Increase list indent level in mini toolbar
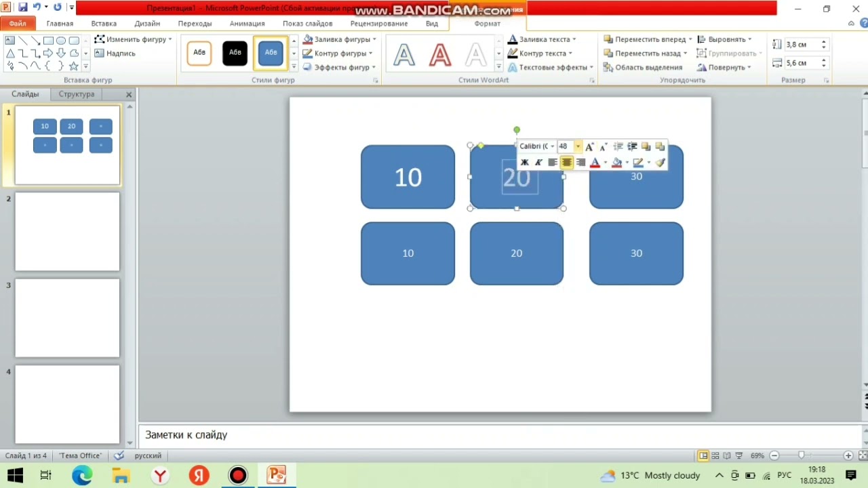Screen dimensions: 868x488 632,146
